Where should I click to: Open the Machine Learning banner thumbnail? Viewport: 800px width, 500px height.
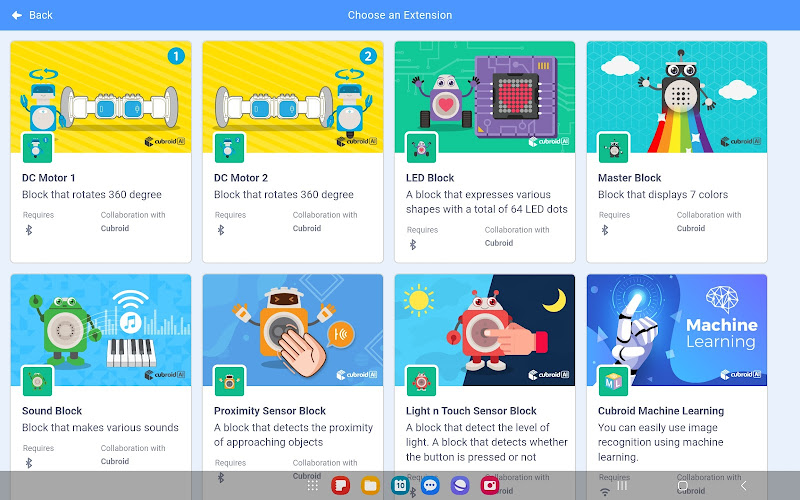tap(677, 330)
